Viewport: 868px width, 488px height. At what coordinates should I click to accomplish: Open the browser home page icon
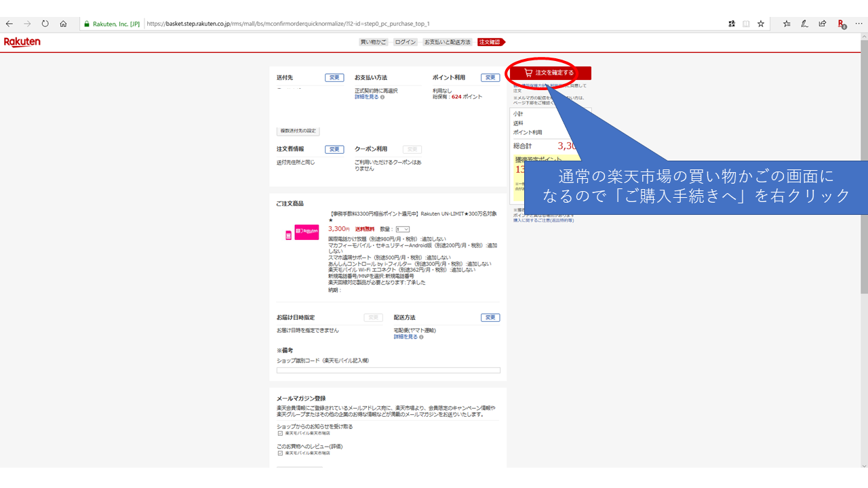coord(63,23)
